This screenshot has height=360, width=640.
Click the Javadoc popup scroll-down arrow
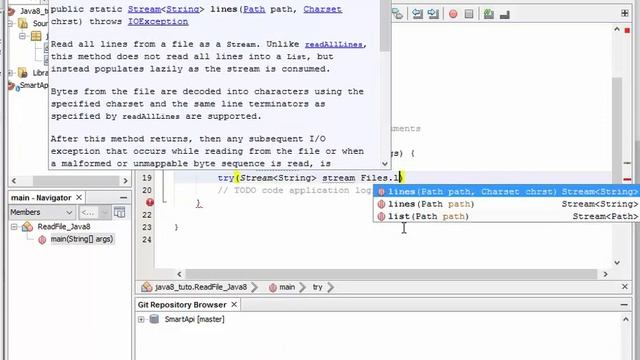click(384, 164)
